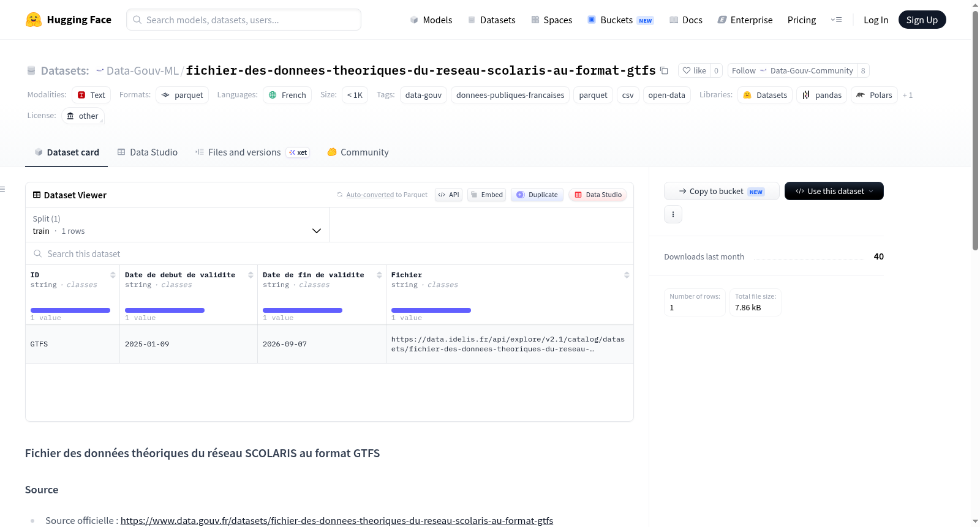Screen dimensions: 980x527
Task: Select the GTFS cell in the ID column
Action: [72, 344]
